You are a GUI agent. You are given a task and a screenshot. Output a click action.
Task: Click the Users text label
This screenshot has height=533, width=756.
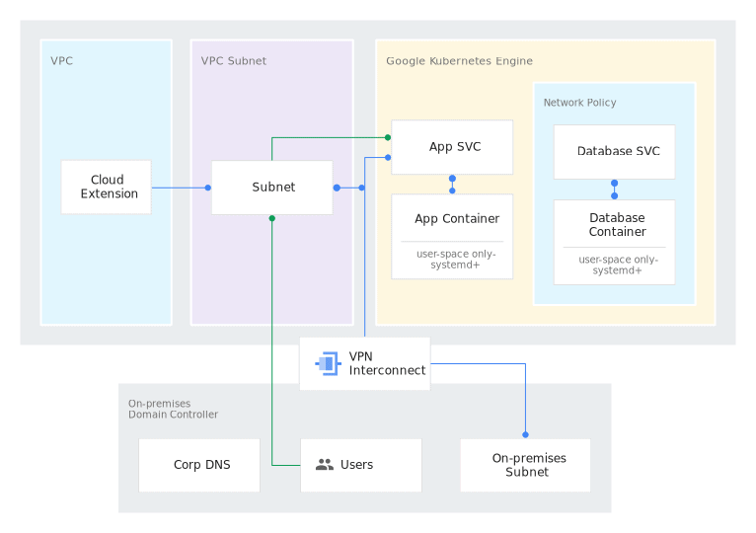[x=356, y=465]
